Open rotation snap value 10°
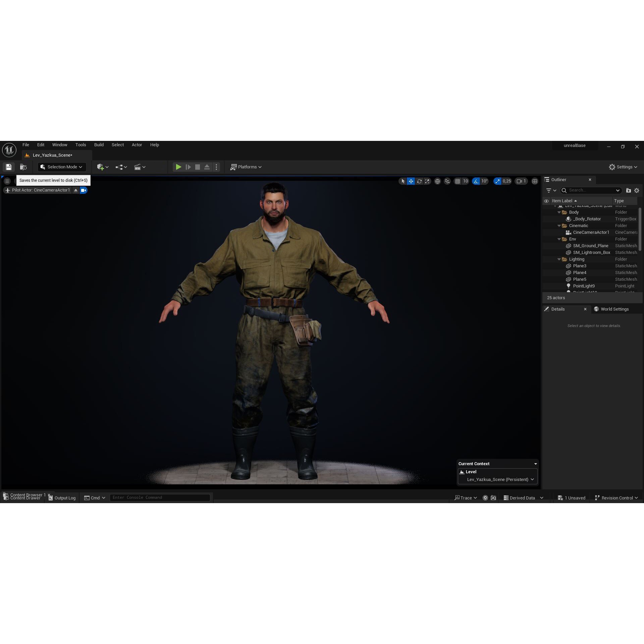This screenshot has height=644, width=644. (x=485, y=181)
